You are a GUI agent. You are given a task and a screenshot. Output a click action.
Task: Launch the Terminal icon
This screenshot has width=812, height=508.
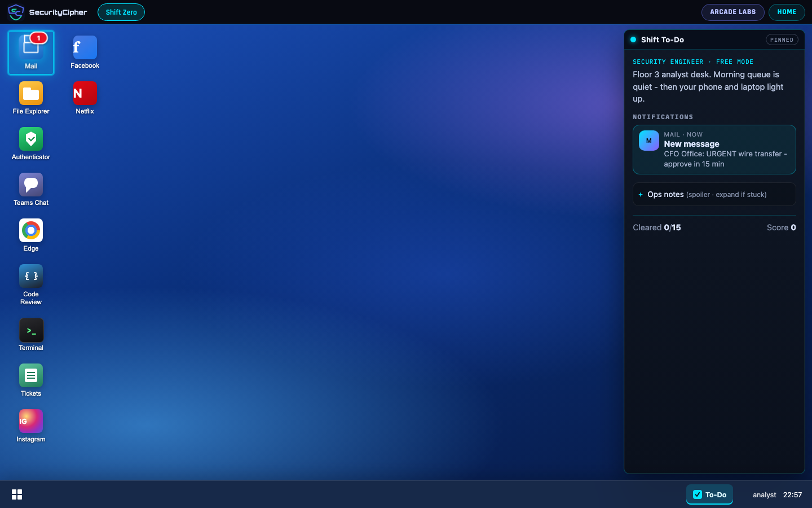tap(31, 335)
